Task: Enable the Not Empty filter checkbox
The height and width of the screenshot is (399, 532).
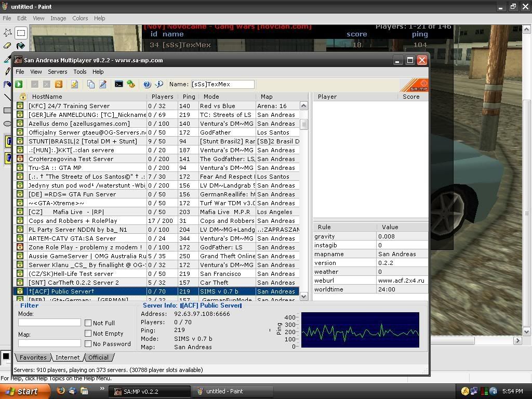Action: (x=88, y=333)
